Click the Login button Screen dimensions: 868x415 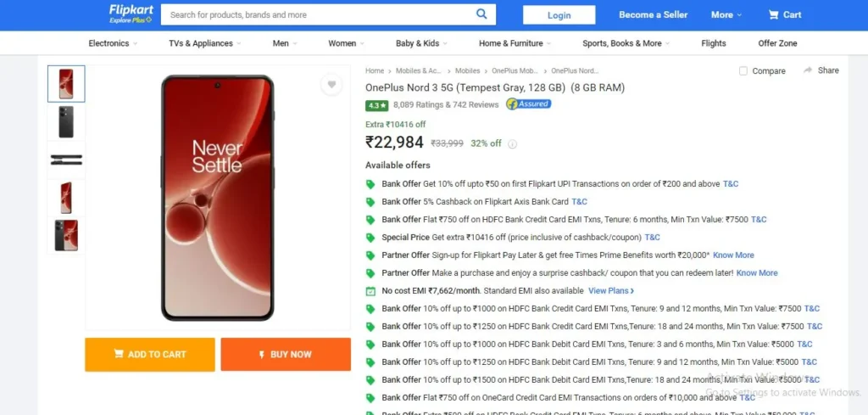(559, 15)
